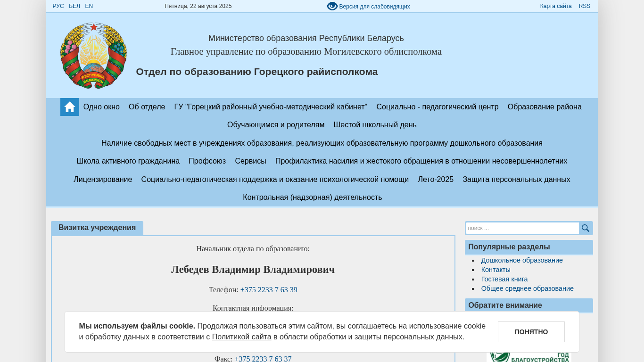Open Версия для слабовидящих link
The image size is (644, 362).
pyautogui.click(x=374, y=7)
